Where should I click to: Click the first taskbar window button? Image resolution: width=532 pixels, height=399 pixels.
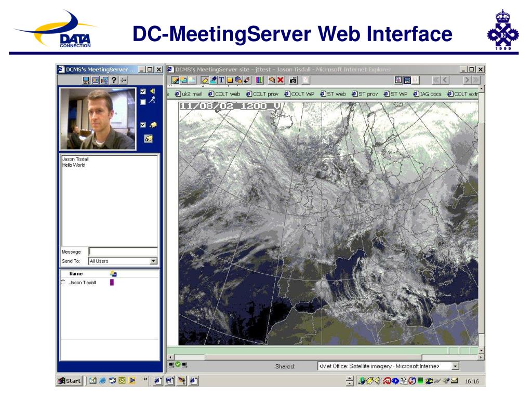pos(158,381)
